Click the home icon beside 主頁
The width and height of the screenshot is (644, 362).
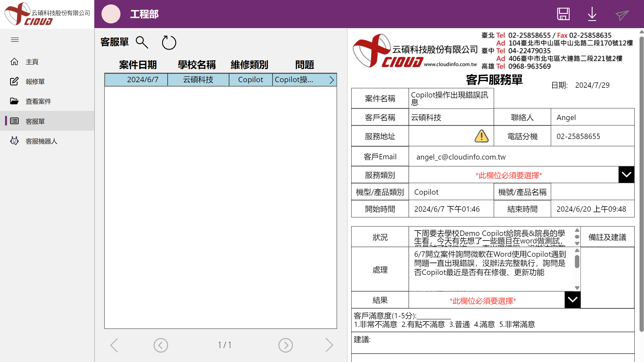click(x=14, y=62)
